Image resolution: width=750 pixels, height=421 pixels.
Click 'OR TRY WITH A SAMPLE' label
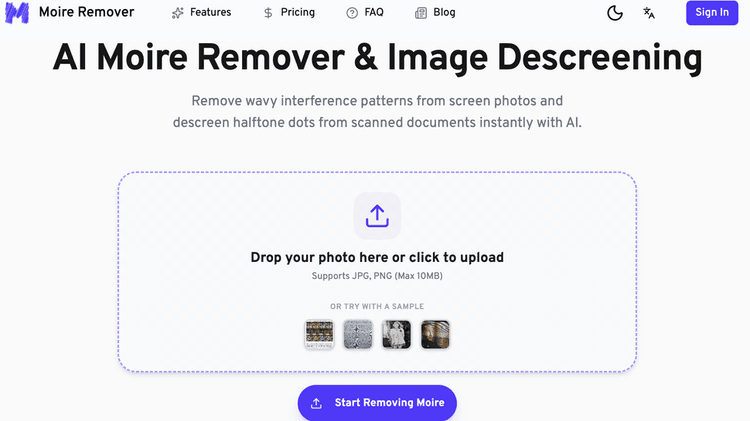(x=377, y=306)
